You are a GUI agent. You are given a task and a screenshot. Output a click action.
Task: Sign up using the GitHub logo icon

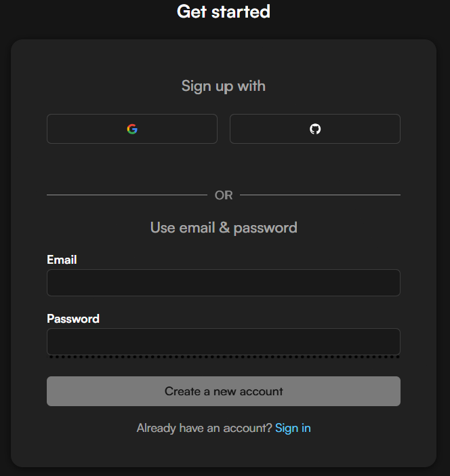click(x=315, y=129)
